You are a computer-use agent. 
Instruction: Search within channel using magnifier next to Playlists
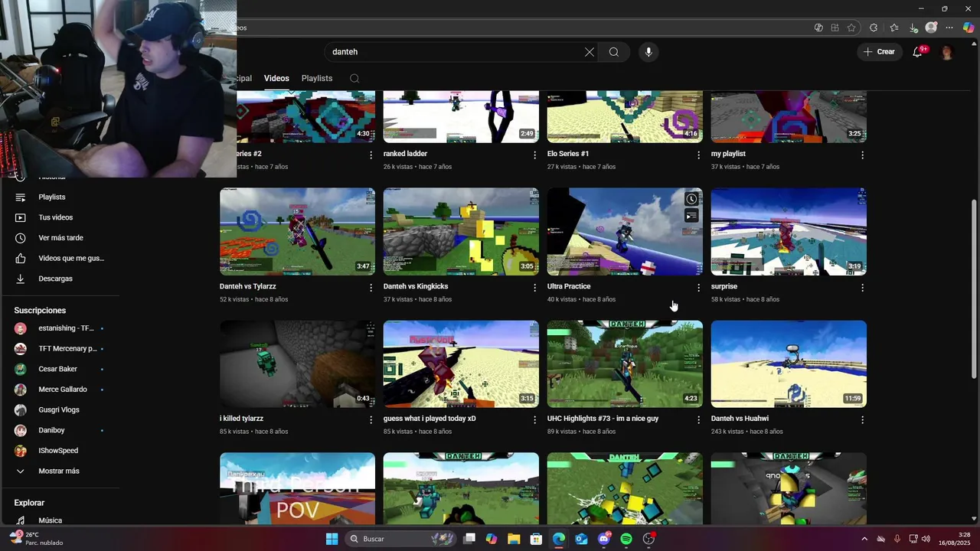354,78
